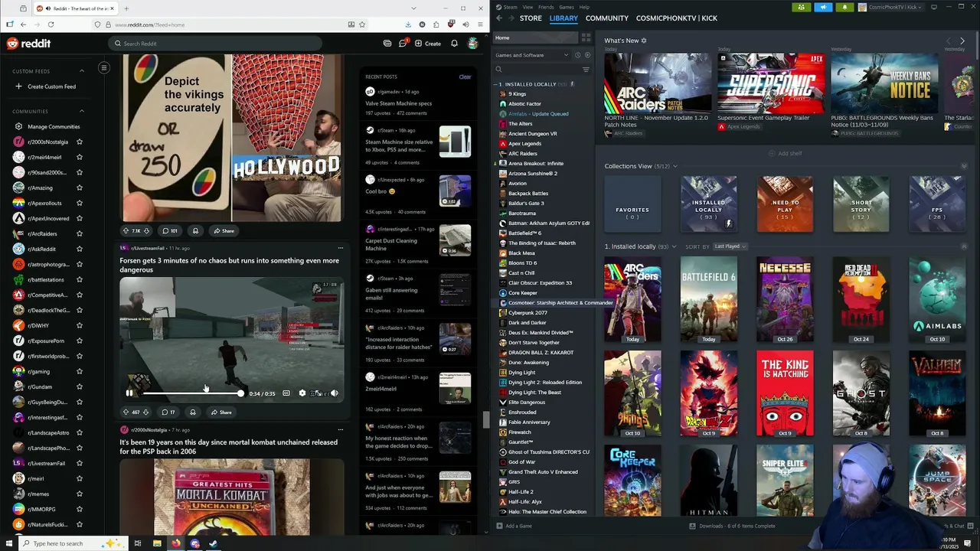980x551 pixels.
Task: Switch to Steam LIBRARY tab
Action: point(563,18)
